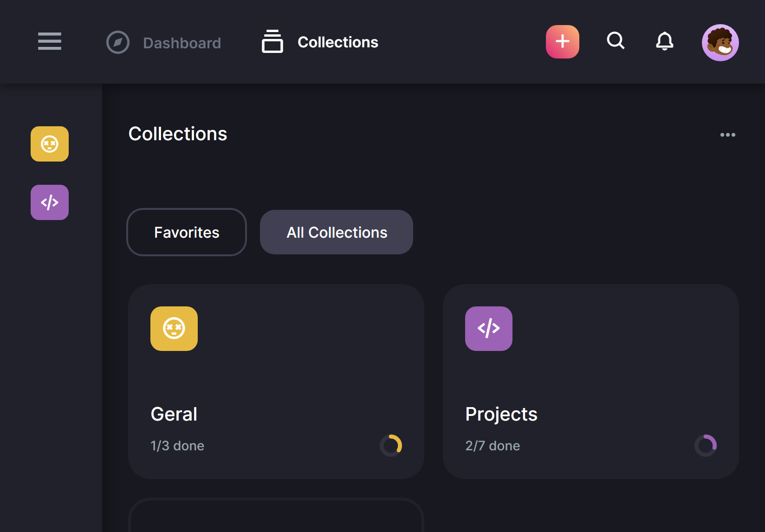Open the hamburger menu
Viewport: 765px width, 532px height.
50,41
